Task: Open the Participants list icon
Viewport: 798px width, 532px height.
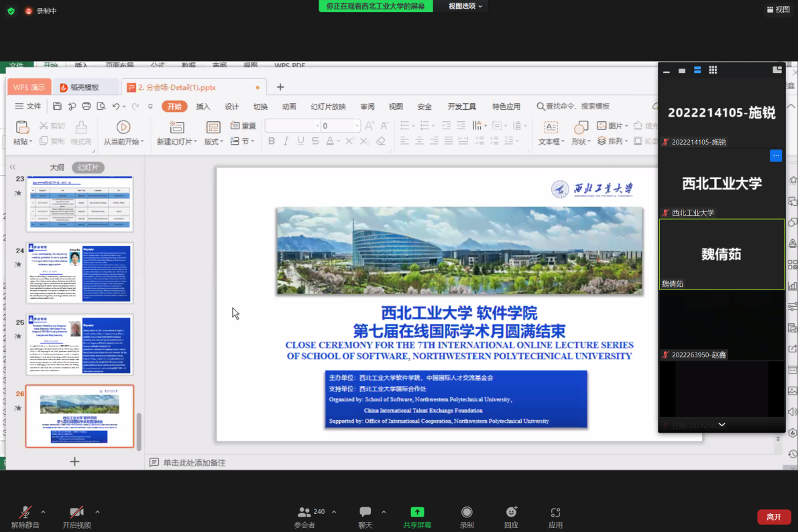Action: tap(305, 513)
